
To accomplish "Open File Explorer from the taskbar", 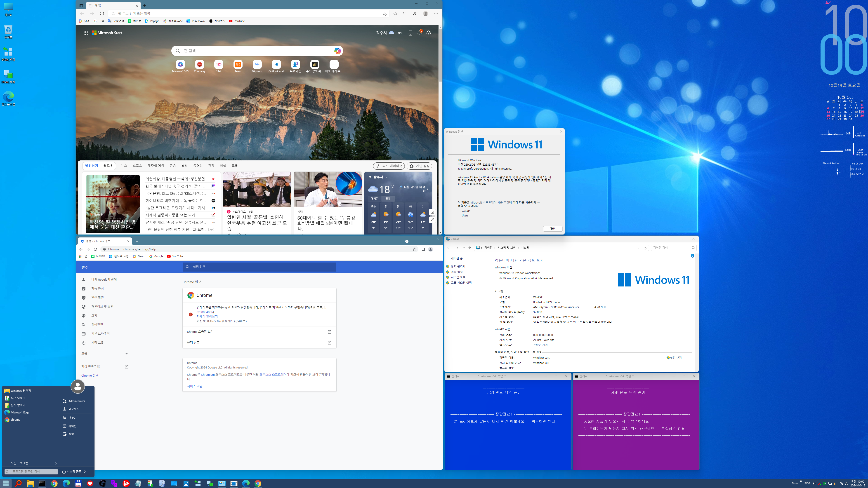I will point(30,484).
